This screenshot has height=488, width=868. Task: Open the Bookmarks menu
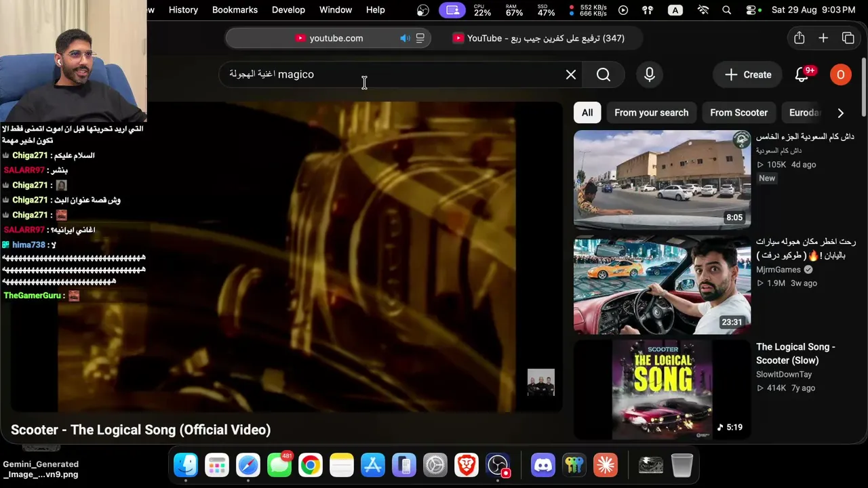coord(235,9)
